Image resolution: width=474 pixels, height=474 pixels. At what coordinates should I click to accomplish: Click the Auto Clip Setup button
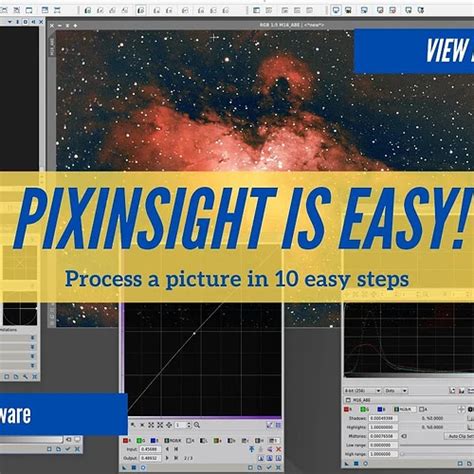[459, 436]
